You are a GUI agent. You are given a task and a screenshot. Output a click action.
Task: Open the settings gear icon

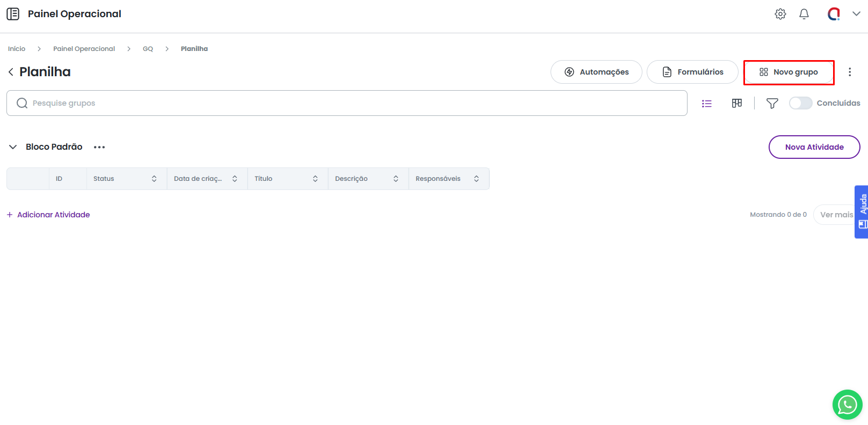pos(780,14)
